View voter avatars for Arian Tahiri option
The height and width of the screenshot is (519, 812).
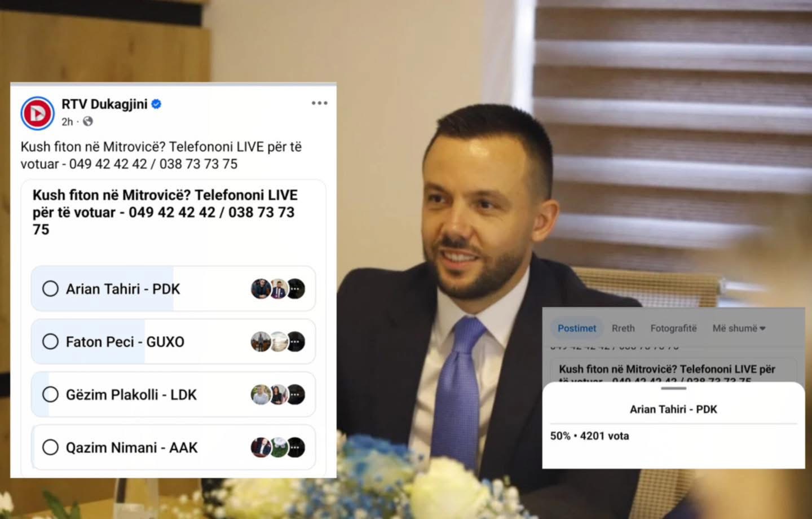click(278, 289)
